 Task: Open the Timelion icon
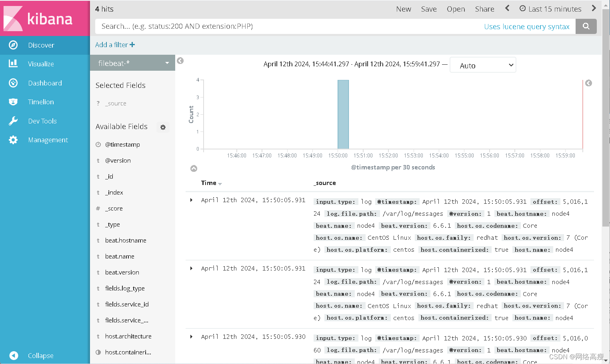13,102
